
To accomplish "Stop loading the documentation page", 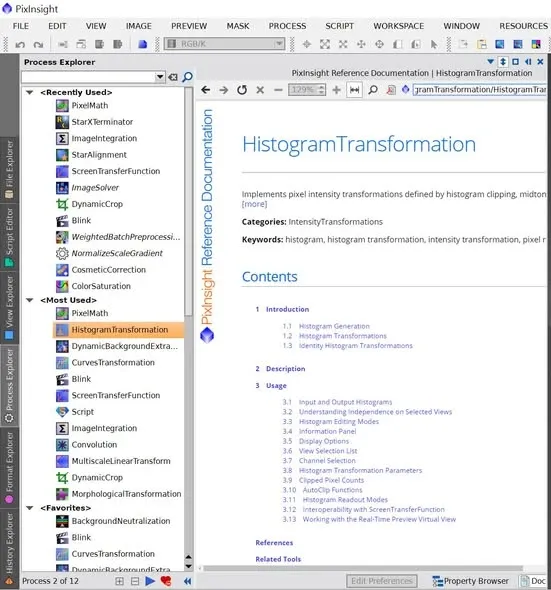I will tap(260, 90).
